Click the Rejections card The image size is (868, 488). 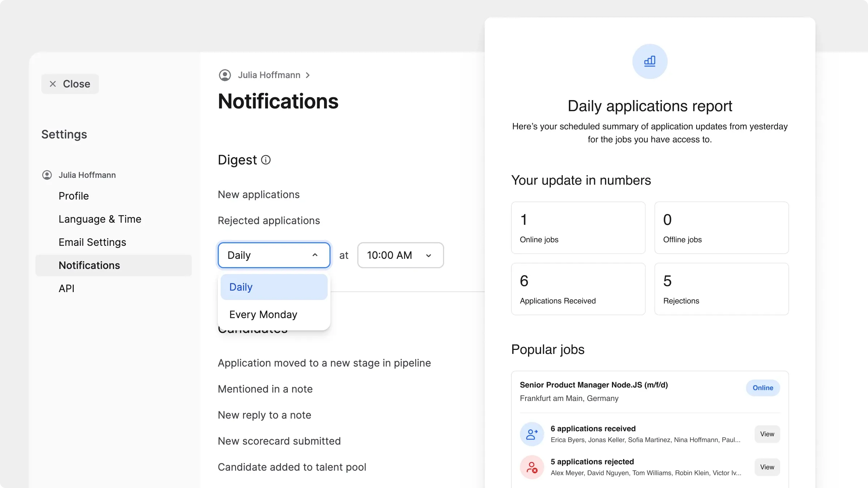pyautogui.click(x=722, y=289)
